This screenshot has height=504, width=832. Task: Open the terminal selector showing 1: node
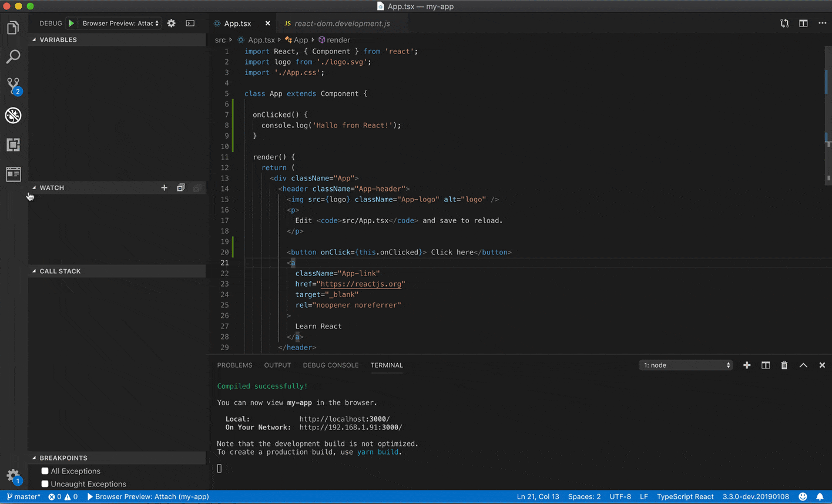click(685, 365)
